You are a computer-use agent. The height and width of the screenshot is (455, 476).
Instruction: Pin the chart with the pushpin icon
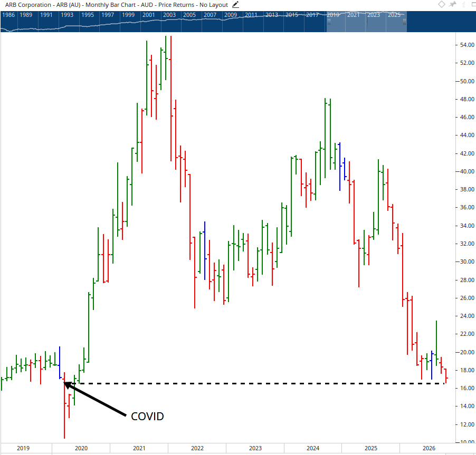pyautogui.click(x=453, y=4)
